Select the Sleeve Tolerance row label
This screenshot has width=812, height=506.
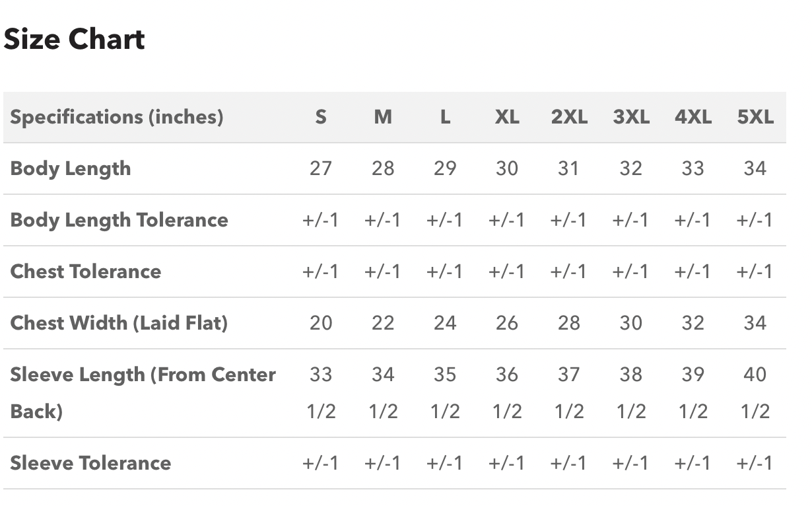90,463
